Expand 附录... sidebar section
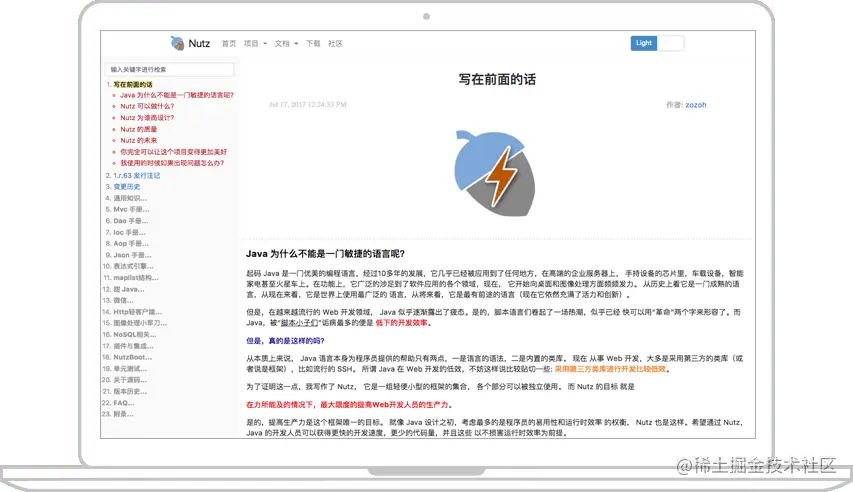This screenshot has width=853, height=492. click(123, 414)
